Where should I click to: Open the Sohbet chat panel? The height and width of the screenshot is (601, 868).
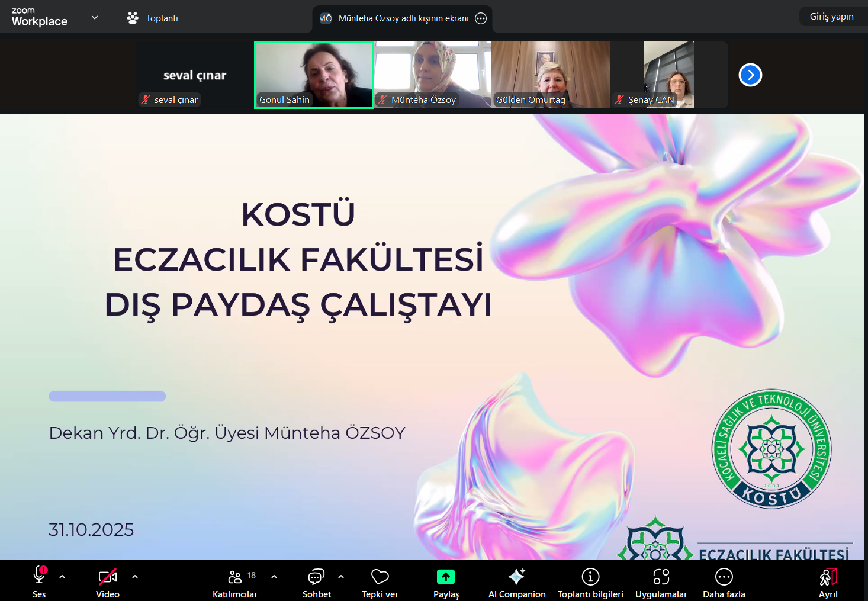(317, 582)
